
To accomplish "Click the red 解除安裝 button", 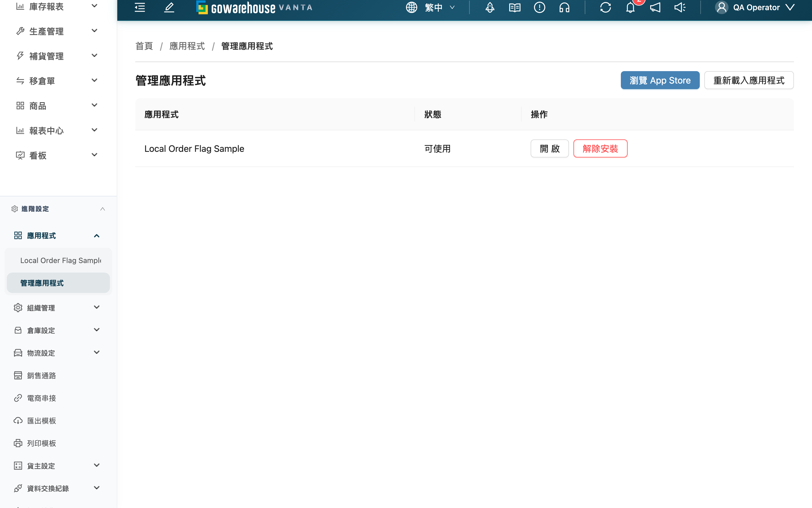I will pyautogui.click(x=600, y=148).
